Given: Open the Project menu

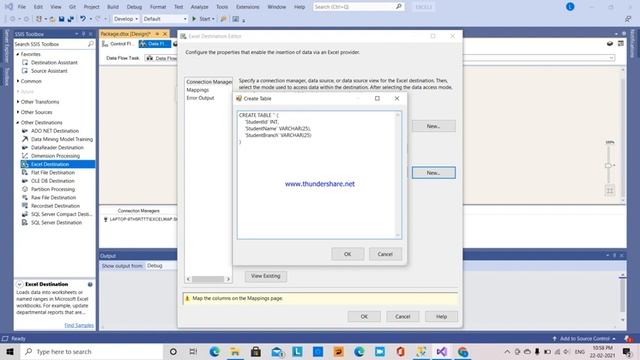Looking at the screenshot, I should [x=91, y=7].
